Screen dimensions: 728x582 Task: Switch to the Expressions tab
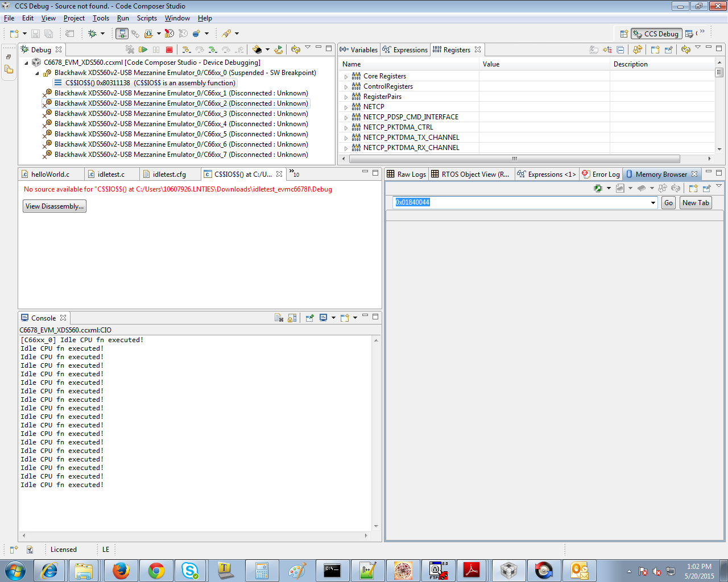[x=405, y=49]
